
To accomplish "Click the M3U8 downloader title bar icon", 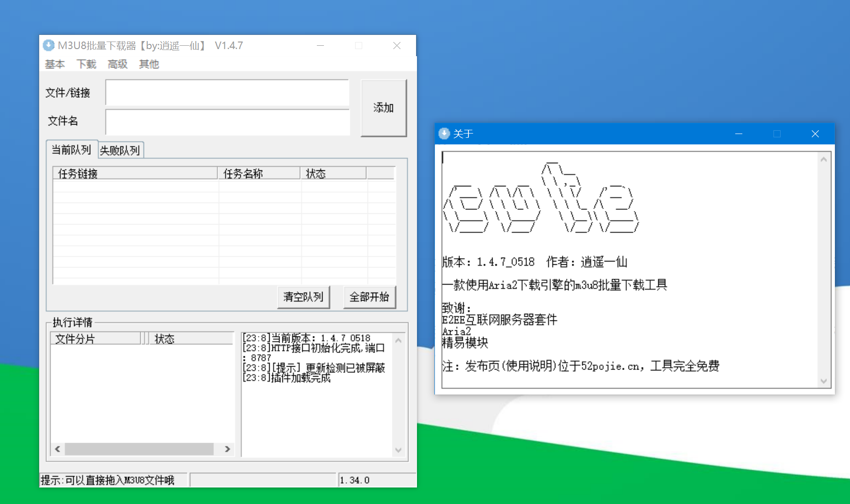I will tap(48, 45).
